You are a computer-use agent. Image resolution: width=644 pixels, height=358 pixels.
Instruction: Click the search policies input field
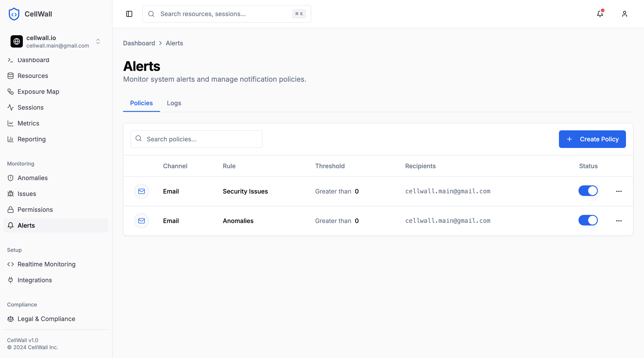pos(196,139)
